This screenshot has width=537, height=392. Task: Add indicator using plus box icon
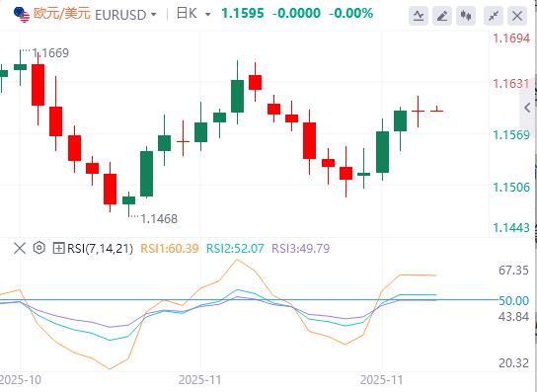click(58, 248)
